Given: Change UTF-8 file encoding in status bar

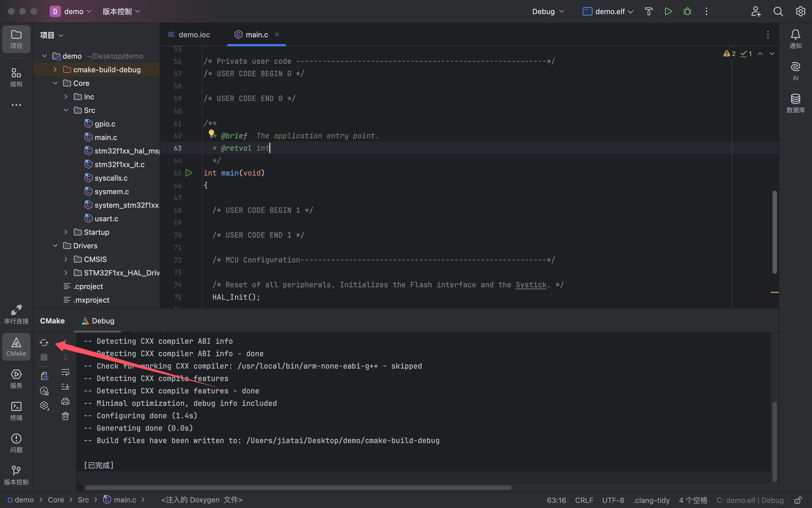Looking at the screenshot, I should click(x=613, y=500).
